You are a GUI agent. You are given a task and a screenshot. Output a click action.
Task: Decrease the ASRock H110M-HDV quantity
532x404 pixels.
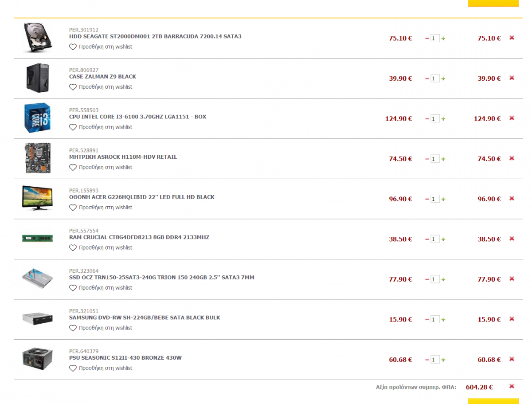[x=427, y=159]
